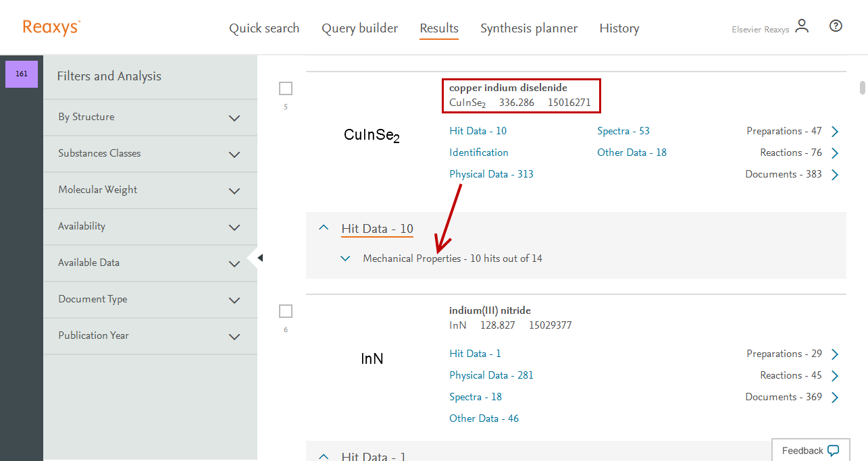Select the copper indium diselenide checkbox
868x461 pixels.
(286, 88)
